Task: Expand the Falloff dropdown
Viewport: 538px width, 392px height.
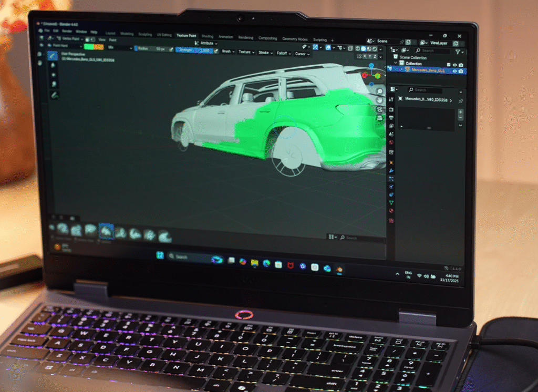Action: 283,53
